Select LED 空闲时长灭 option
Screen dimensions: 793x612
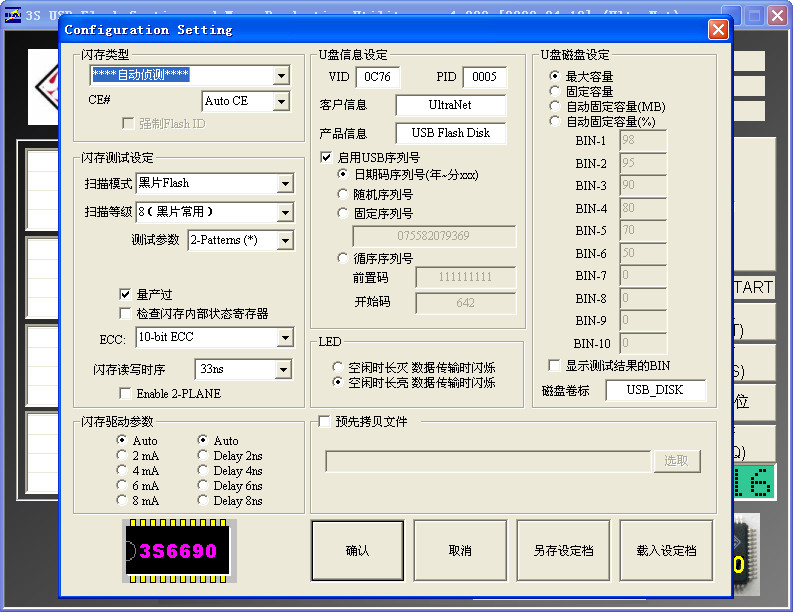337,367
